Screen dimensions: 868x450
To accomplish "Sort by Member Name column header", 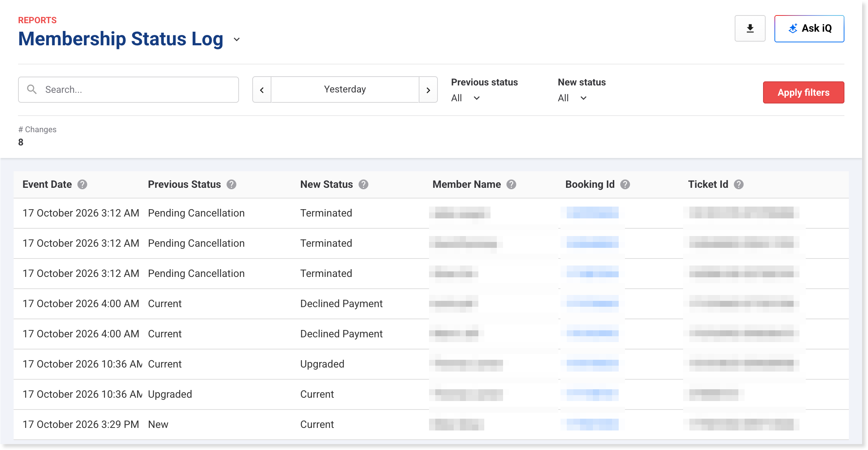I will coord(467,184).
